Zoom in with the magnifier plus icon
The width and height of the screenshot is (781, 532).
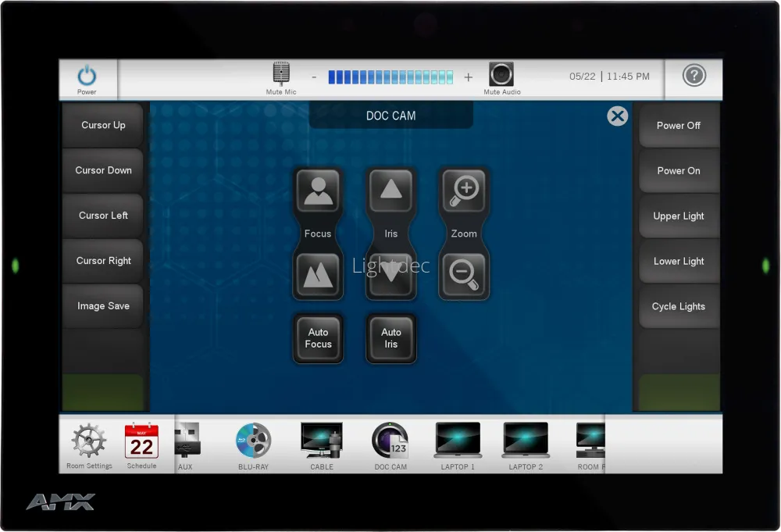(464, 191)
